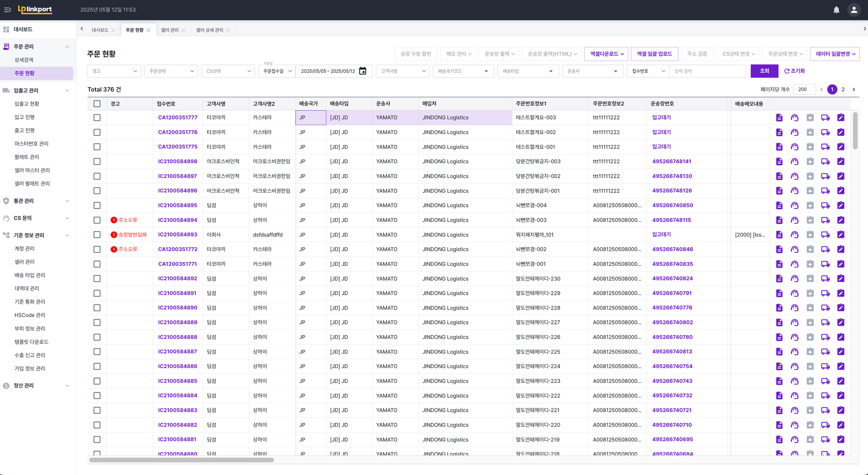This screenshot has width=868, height=475.
Task: Open document icon for order IC2100584896
Action: point(779,191)
